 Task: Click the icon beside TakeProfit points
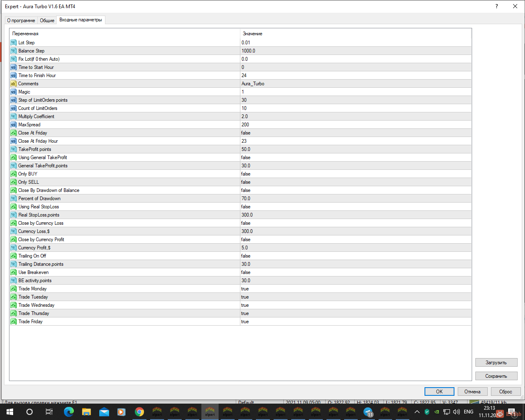pyautogui.click(x=14, y=149)
